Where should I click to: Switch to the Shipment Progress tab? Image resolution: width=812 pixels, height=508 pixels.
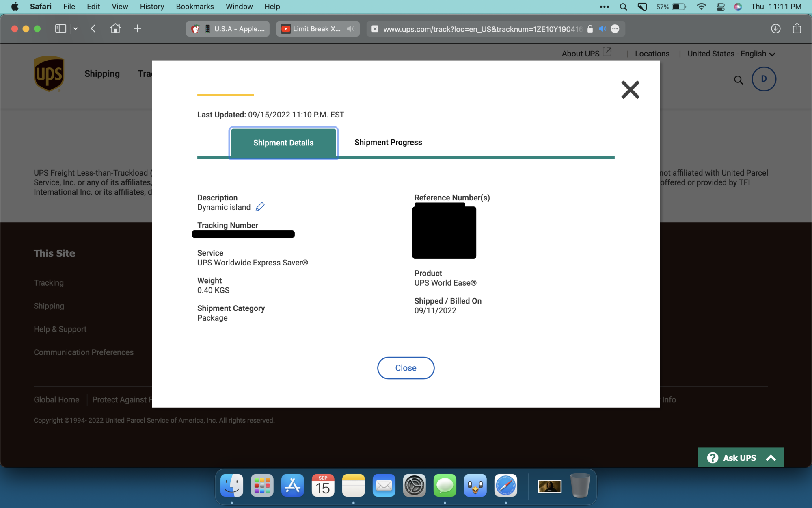pos(388,142)
